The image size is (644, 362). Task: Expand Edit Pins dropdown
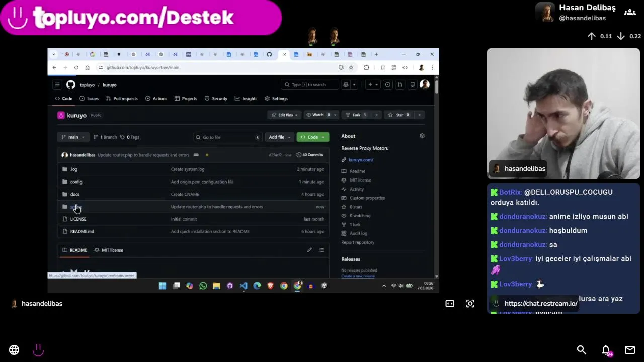(285, 115)
